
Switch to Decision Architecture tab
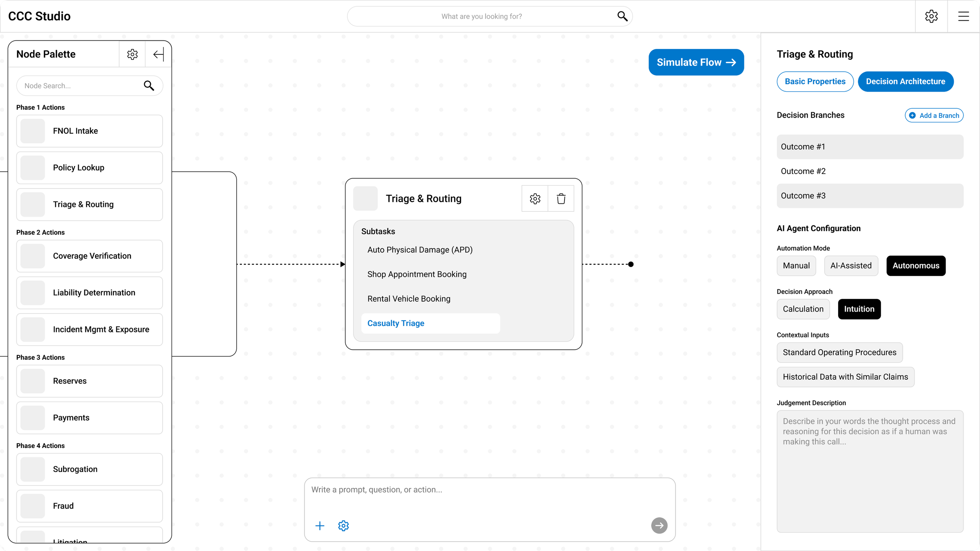tap(906, 82)
